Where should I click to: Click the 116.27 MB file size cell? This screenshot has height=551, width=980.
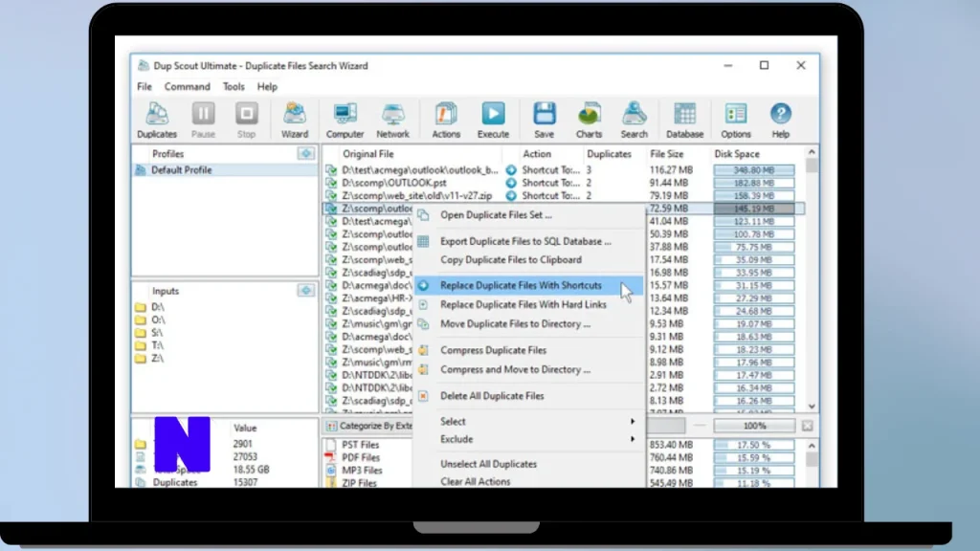point(671,170)
